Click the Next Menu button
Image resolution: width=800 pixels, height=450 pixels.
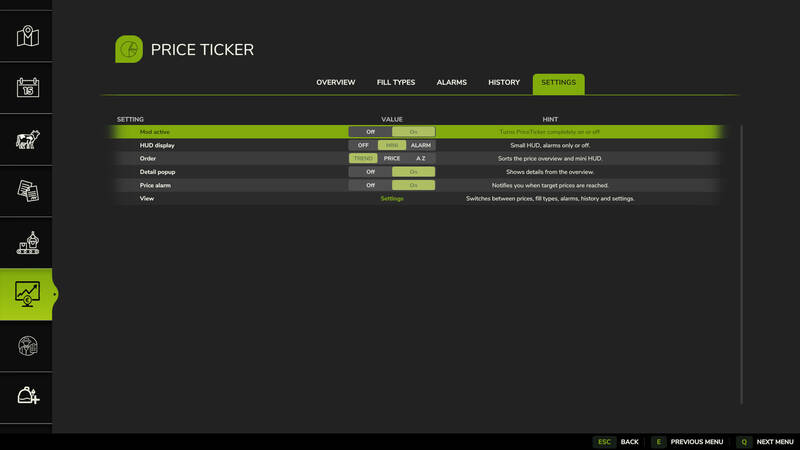765,442
